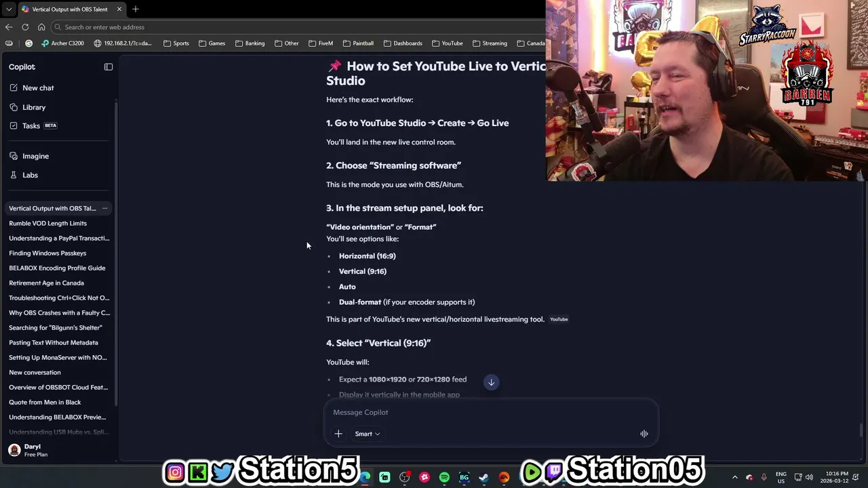The image size is (868, 488).
Task: Open 192.168.2.1 bookmark
Action: pyautogui.click(x=123, y=43)
